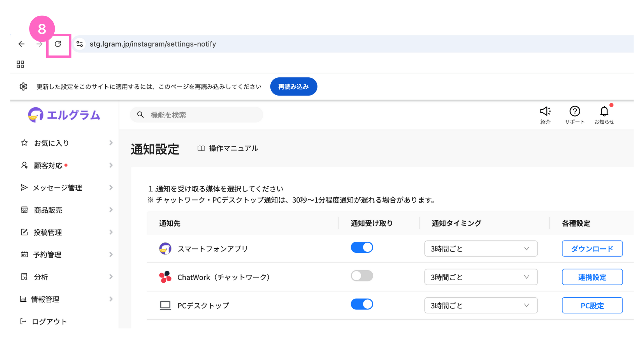Click the PCデスクトップ laptop icon
The width and height of the screenshot is (644, 362).
click(165, 305)
